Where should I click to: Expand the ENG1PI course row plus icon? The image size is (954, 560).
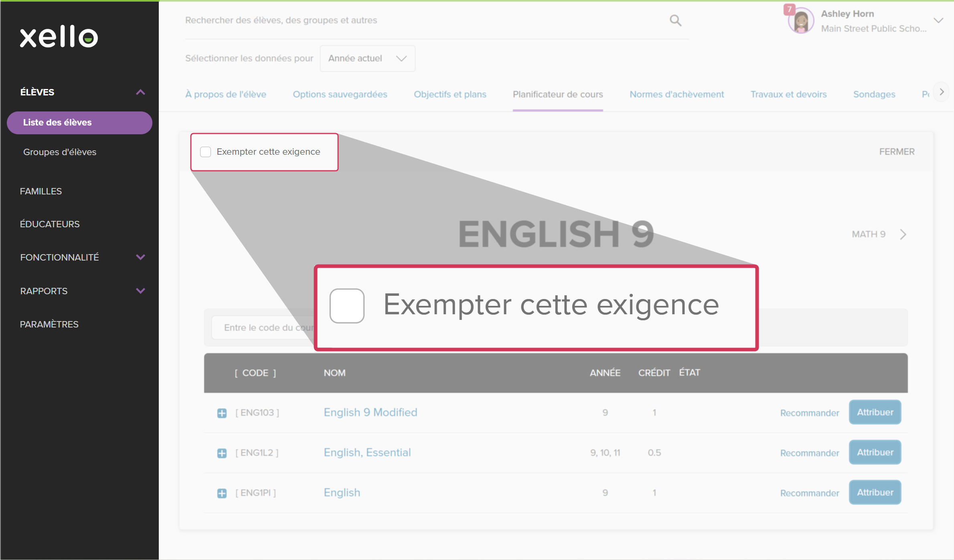click(x=222, y=493)
